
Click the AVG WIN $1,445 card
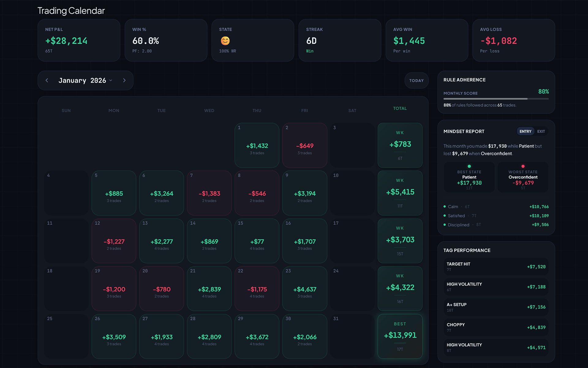click(427, 40)
